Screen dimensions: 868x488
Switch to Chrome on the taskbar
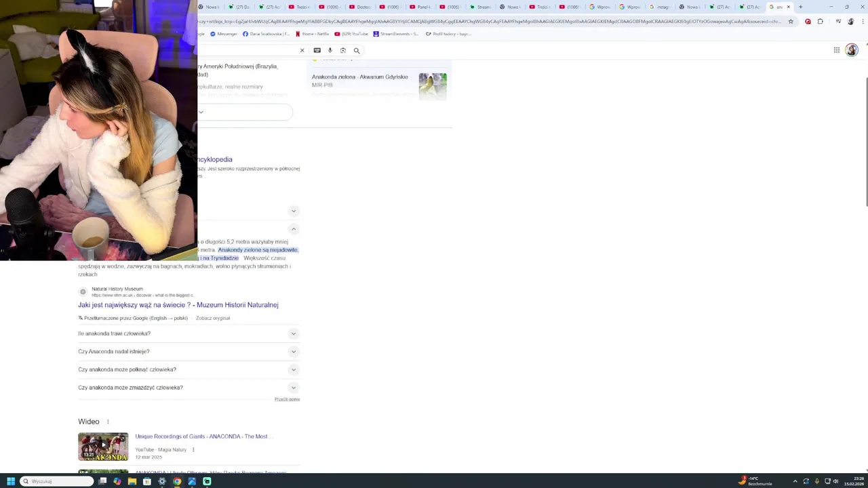177,481
